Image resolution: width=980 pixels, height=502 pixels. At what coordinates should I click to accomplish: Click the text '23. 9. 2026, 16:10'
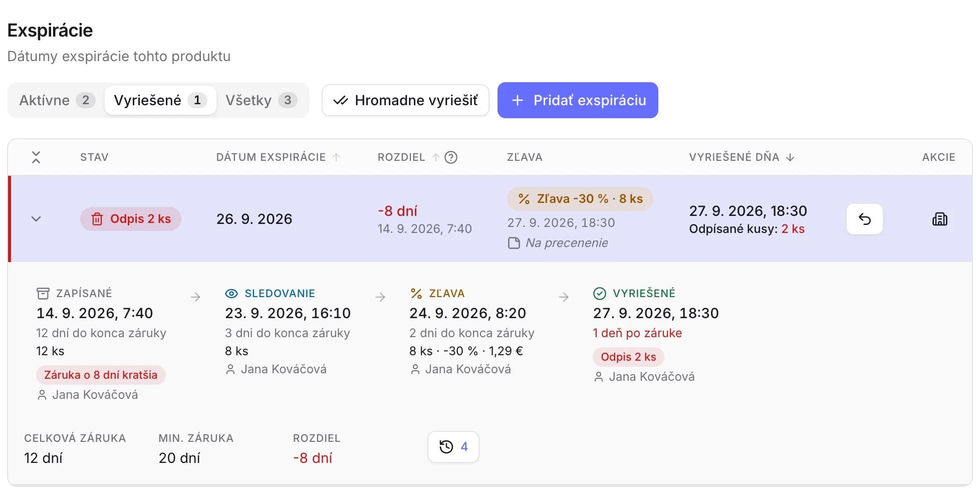point(288,313)
